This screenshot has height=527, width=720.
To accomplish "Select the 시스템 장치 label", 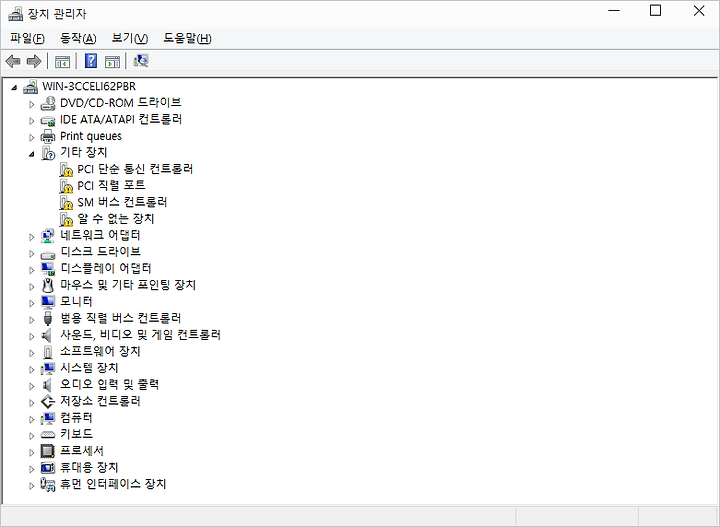I will [x=89, y=368].
